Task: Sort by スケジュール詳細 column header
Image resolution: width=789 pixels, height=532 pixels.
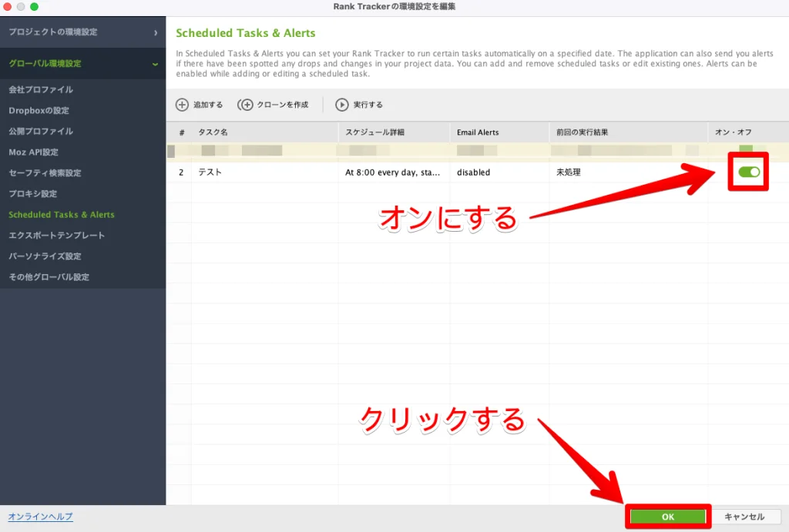Action: tap(394, 132)
